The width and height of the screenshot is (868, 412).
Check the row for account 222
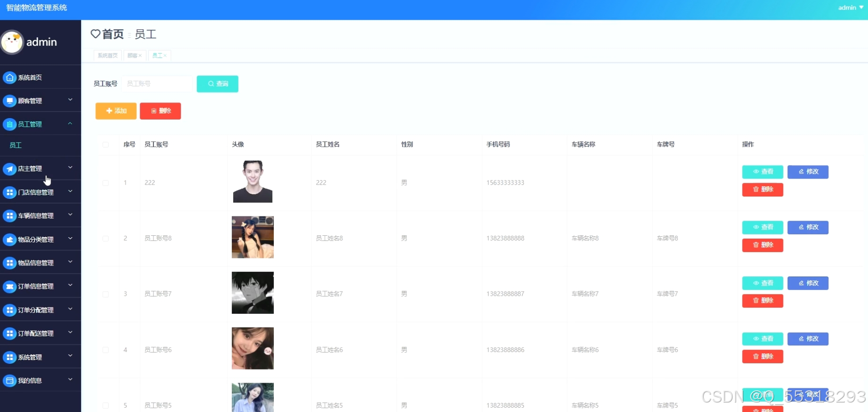[x=106, y=183]
